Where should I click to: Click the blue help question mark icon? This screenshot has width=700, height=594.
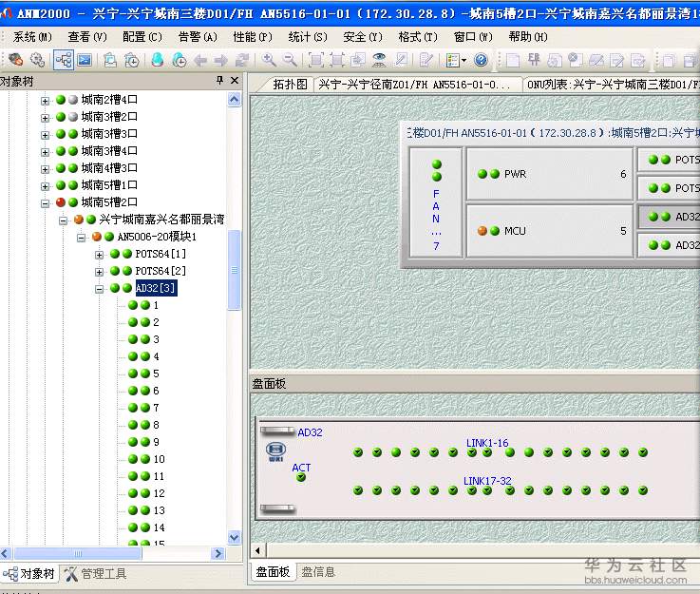click(x=481, y=59)
